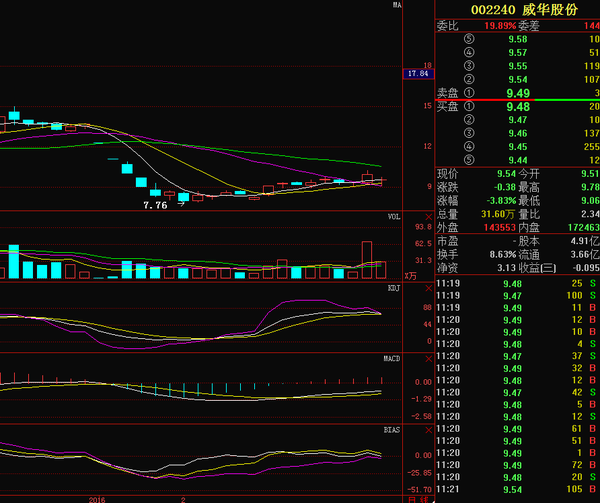Click the tallest red volume bar

click(367, 260)
